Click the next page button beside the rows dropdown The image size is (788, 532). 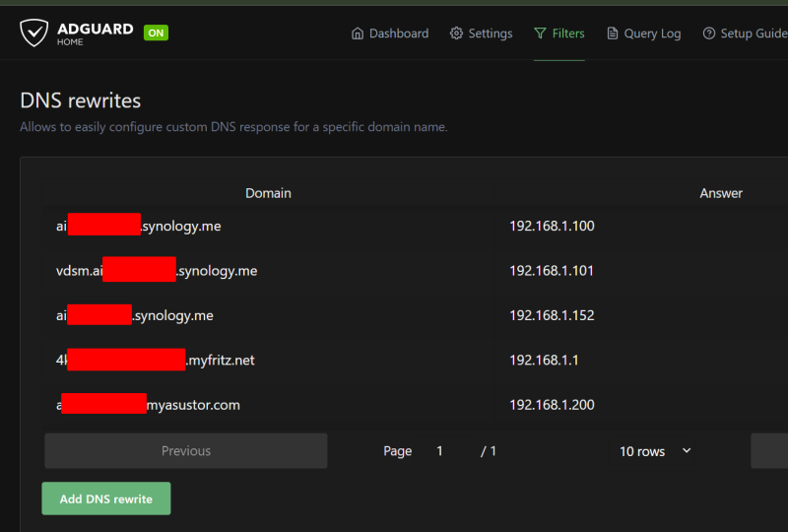(769, 450)
